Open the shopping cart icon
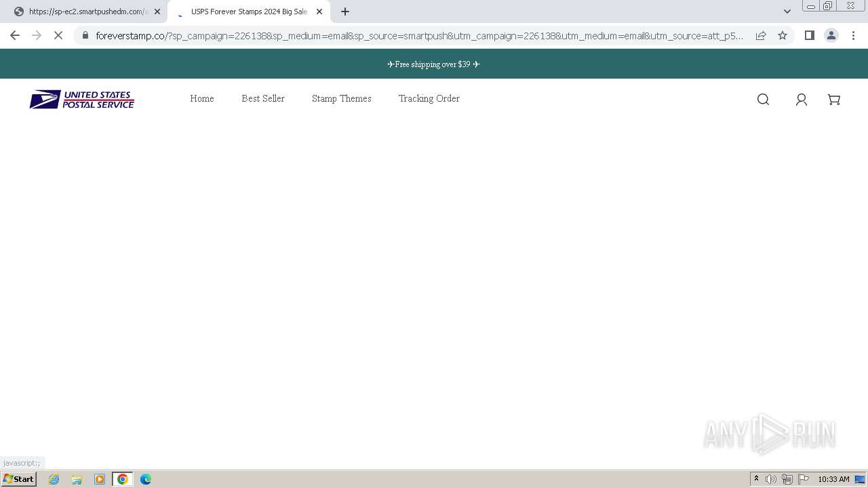 (x=834, y=100)
